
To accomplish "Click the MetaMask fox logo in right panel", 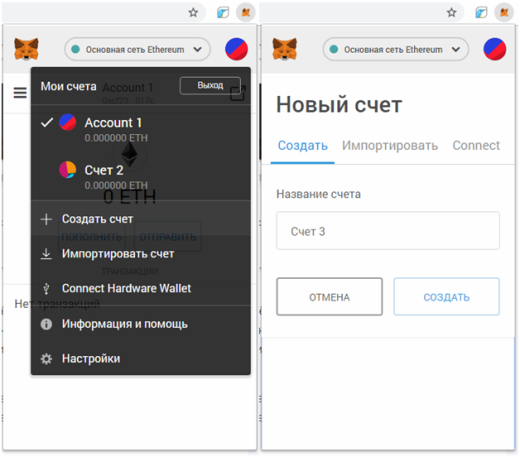I will coord(285,49).
